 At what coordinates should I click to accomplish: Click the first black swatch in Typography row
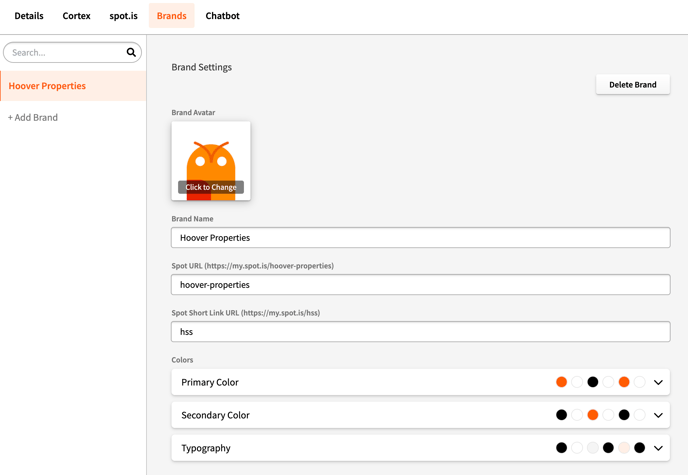pos(561,448)
